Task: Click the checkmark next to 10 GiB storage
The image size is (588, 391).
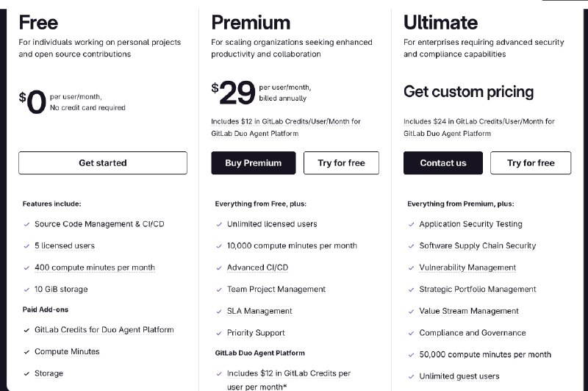Action: (x=26, y=290)
